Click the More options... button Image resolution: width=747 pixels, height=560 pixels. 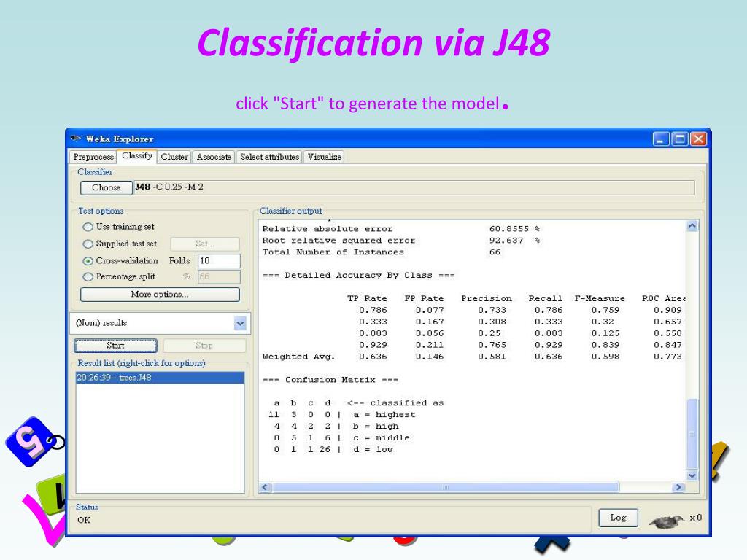160,295
